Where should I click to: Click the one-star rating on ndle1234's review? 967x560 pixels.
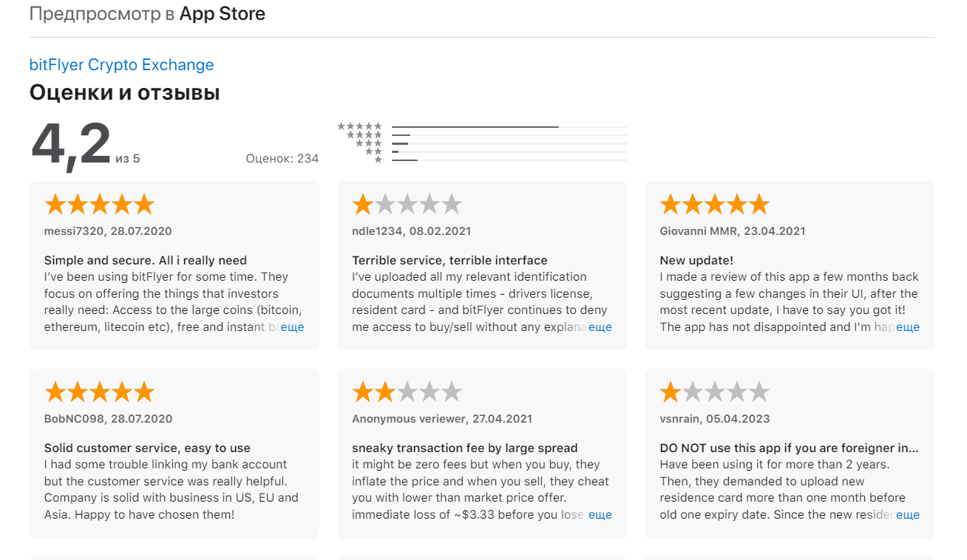coord(407,205)
